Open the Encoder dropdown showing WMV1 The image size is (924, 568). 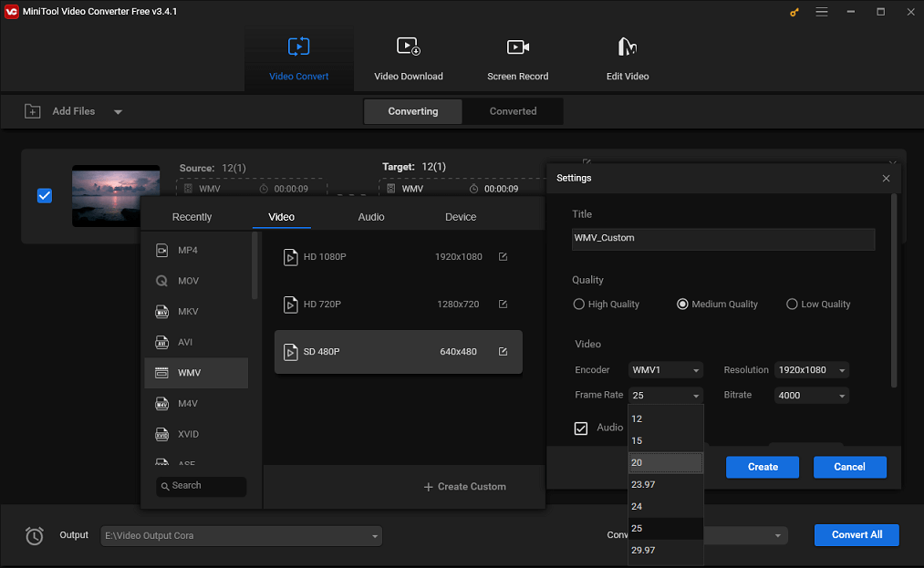coord(665,370)
